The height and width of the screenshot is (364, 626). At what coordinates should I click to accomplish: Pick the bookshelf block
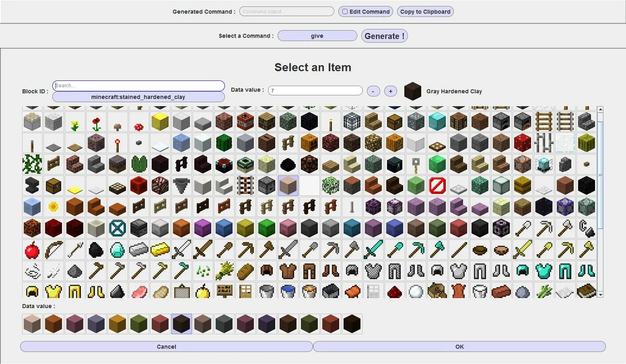pyautogui.click(x=267, y=121)
